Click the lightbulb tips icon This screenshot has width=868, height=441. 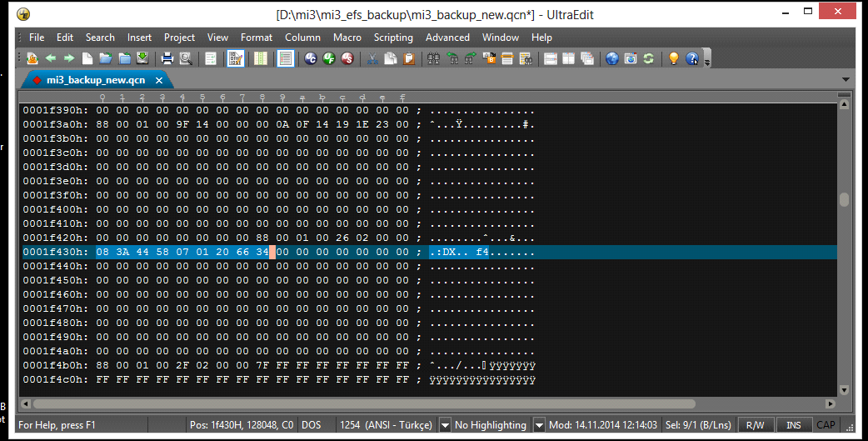coord(673,58)
